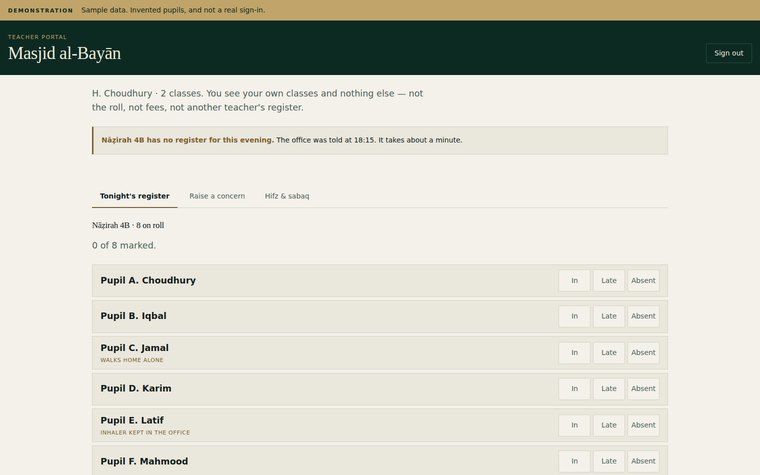Mark Pupil C. Jamal as Absent
The width and height of the screenshot is (760, 475).
(x=643, y=353)
